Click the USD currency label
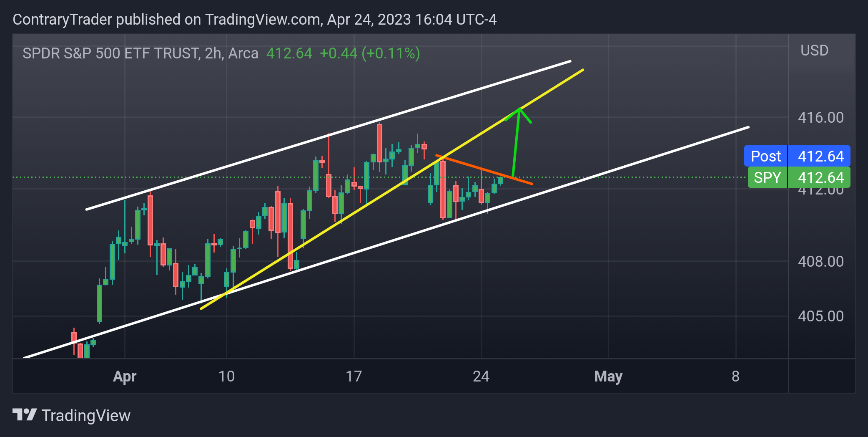Image resolution: width=868 pixels, height=437 pixels. coord(814,51)
